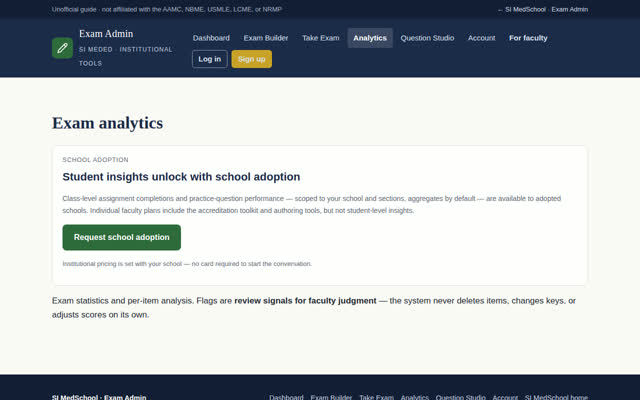Click the Log in button
This screenshot has height=400, width=640.
point(209,59)
